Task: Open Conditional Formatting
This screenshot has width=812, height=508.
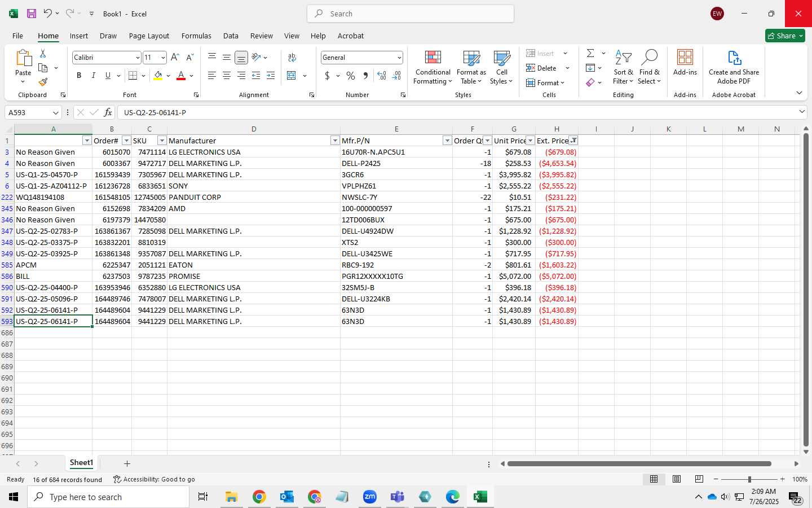Action: coord(433,68)
